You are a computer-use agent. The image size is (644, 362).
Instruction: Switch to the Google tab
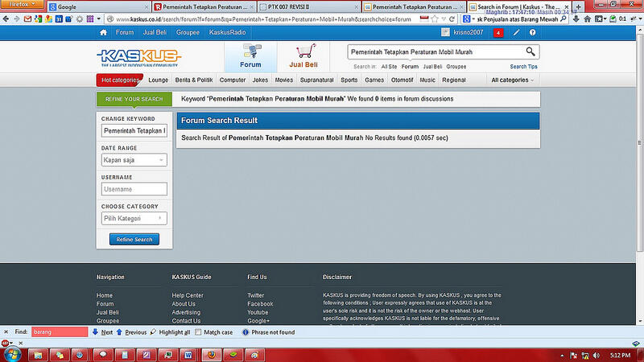[x=98, y=7]
